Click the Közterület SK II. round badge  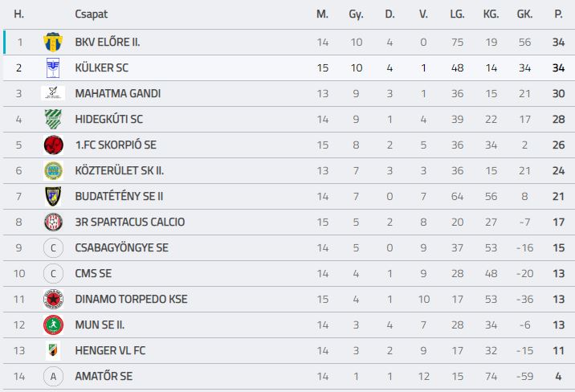(x=53, y=170)
